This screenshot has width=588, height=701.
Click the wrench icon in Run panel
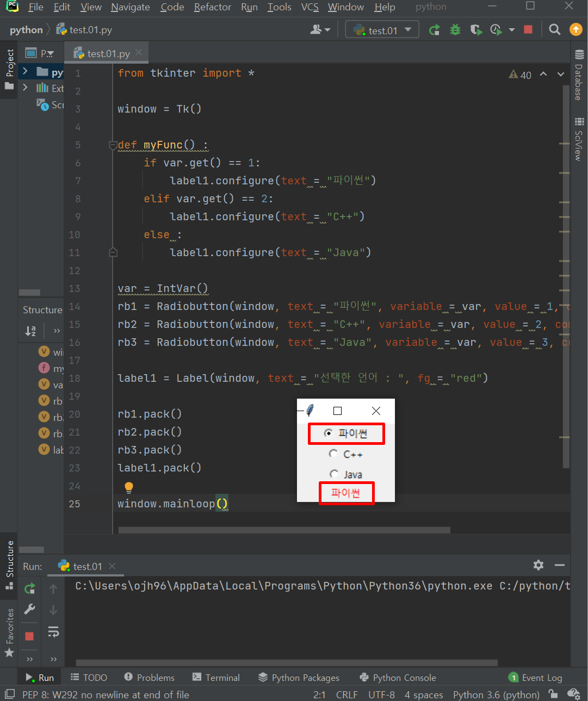point(30,609)
